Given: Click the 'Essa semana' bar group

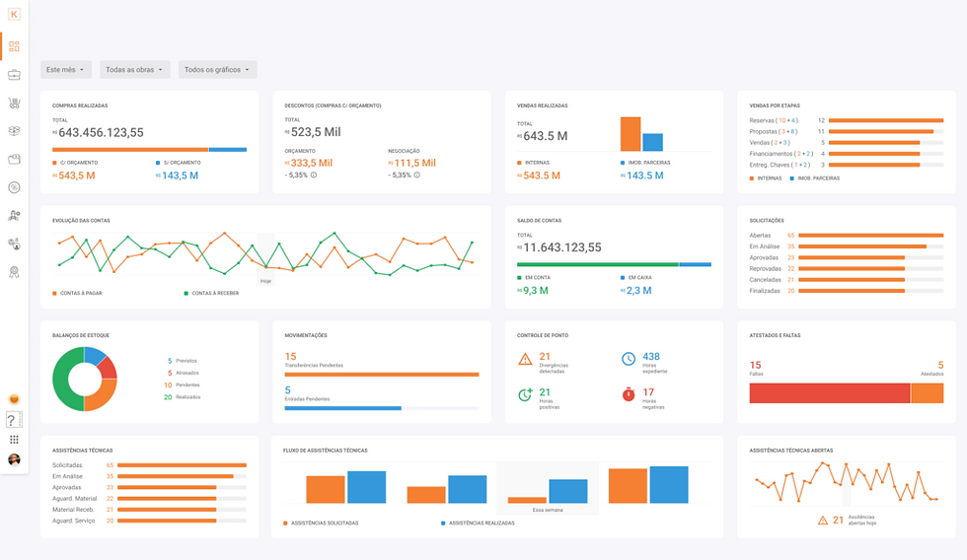Looking at the screenshot, I should pyautogui.click(x=548, y=488).
